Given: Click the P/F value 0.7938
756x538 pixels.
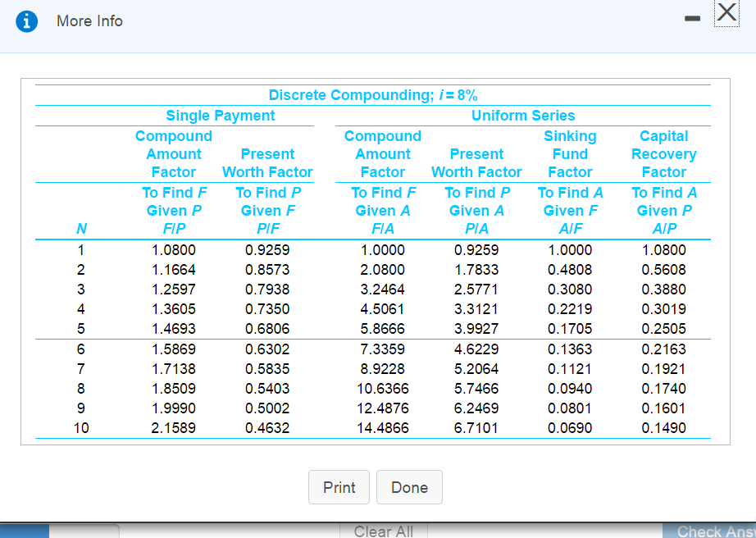Looking at the screenshot, I should pyautogui.click(x=267, y=290).
